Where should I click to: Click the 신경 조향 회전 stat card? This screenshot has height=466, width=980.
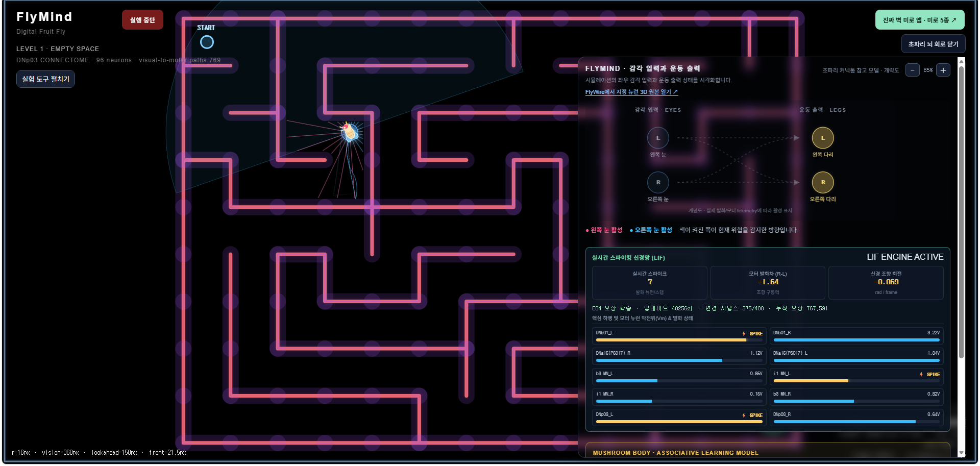886,283
